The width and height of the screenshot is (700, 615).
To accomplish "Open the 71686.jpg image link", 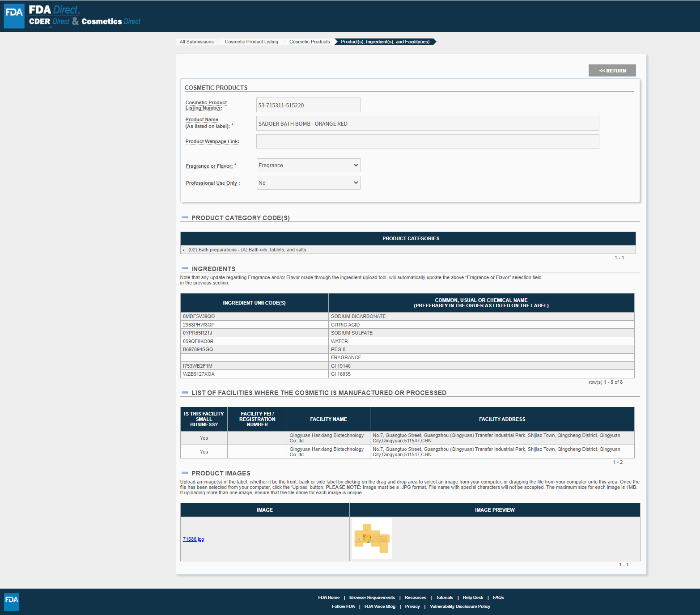I will tap(193, 539).
